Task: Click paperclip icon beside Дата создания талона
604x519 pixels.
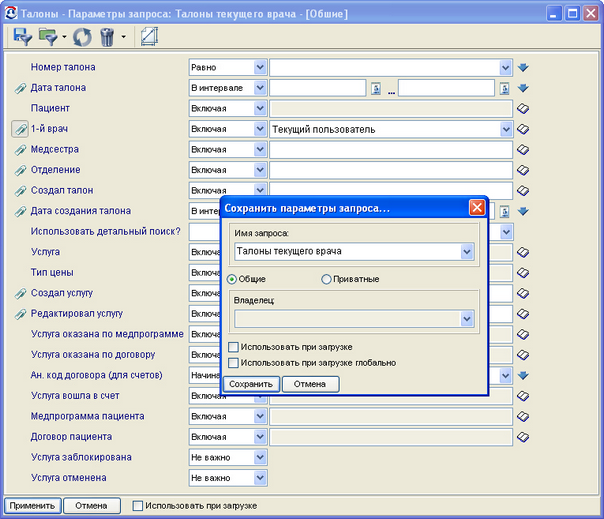Action: [20, 212]
